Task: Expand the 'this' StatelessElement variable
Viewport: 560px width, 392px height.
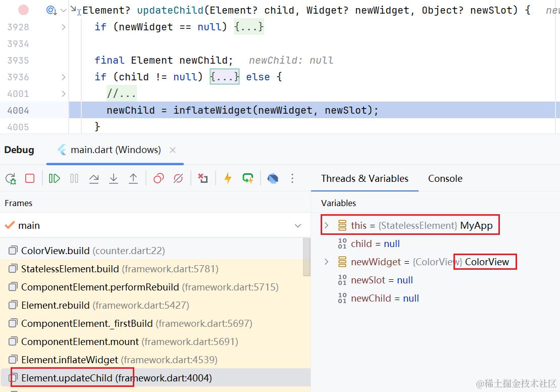Action: [x=326, y=225]
